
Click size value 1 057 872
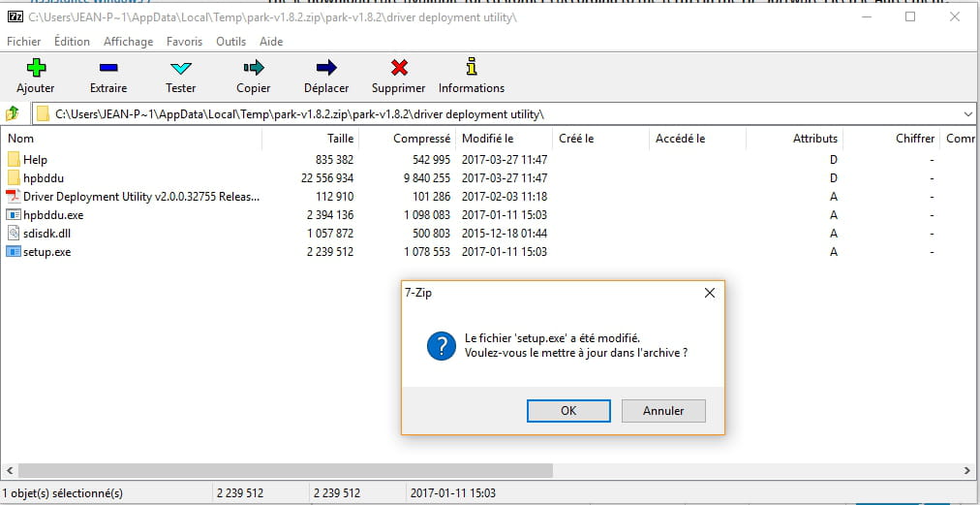(330, 234)
